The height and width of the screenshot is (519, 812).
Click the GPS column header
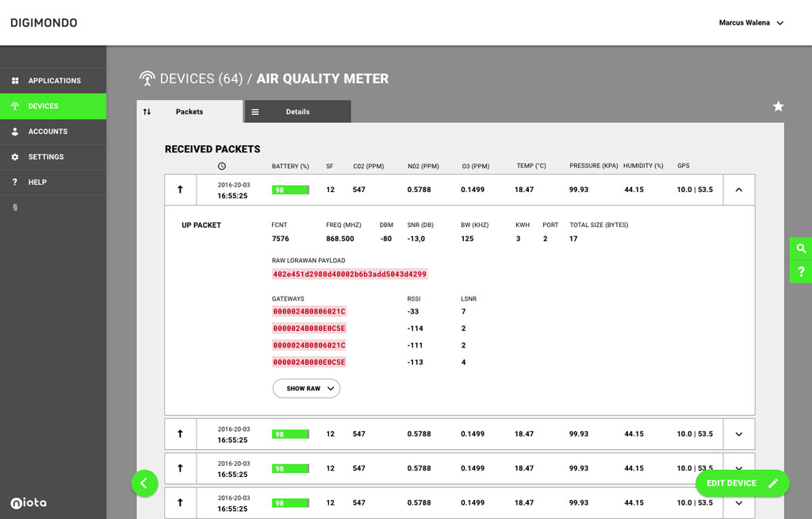point(684,166)
